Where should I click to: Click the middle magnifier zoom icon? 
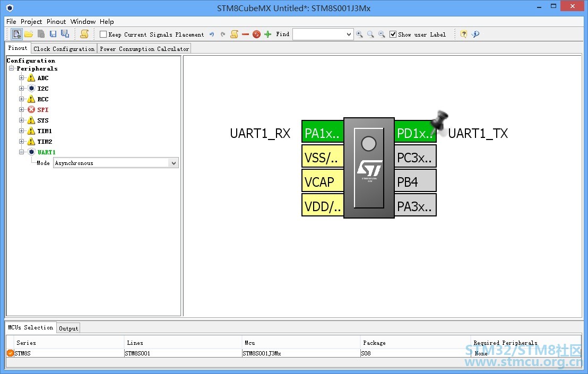(370, 34)
